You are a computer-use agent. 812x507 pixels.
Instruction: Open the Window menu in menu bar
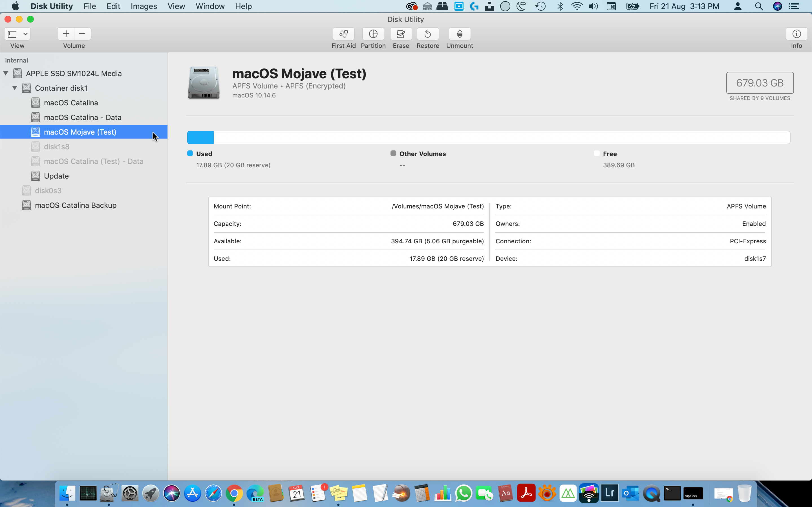click(x=209, y=6)
